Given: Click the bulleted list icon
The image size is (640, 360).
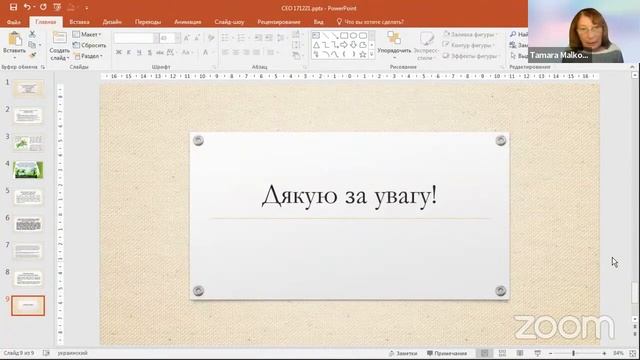Looking at the screenshot, I should 226,38.
